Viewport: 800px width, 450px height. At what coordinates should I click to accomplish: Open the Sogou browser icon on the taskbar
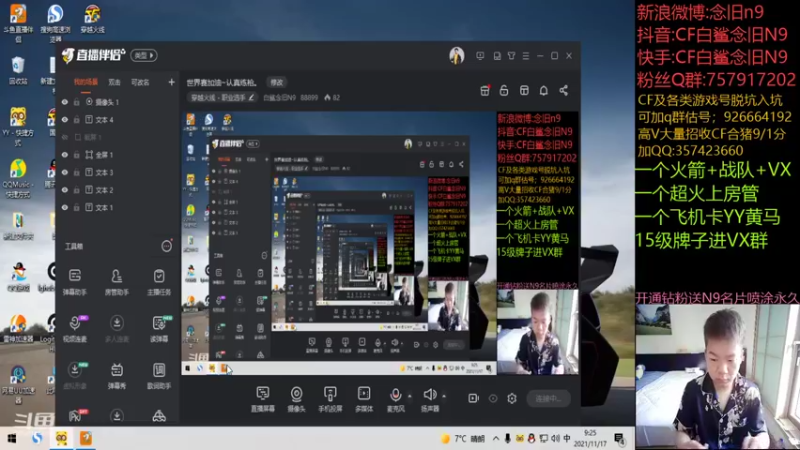pyautogui.click(x=37, y=438)
